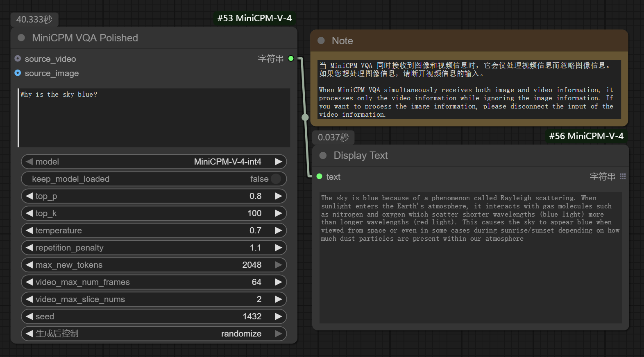Click the top_p value 0.8

click(x=256, y=196)
